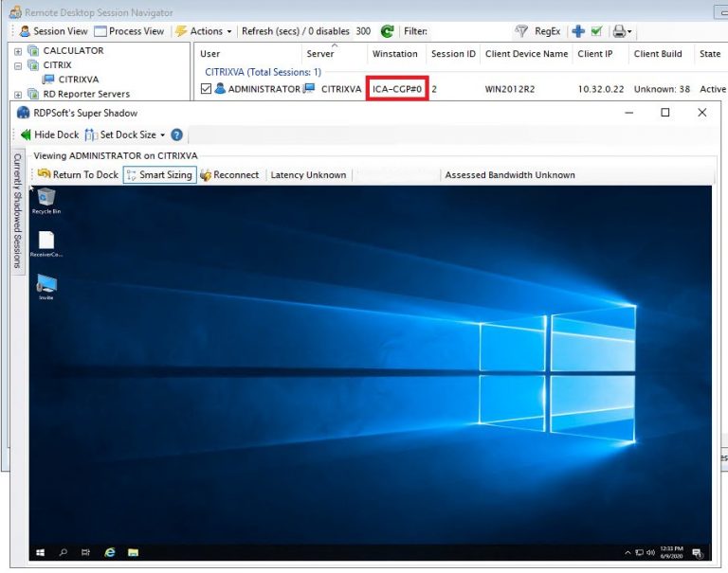Image resolution: width=728 pixels, height=573 pixels.
Task: Click remote taskbar search icon
Action: click(x=64, y=552)
